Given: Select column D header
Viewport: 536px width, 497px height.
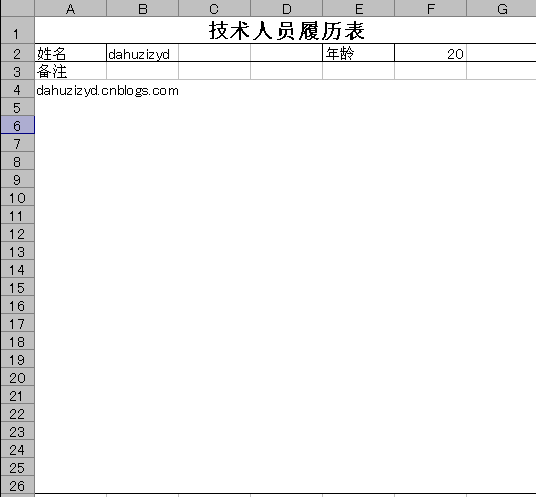Looking at the screenshot, I should coord(286,8).
